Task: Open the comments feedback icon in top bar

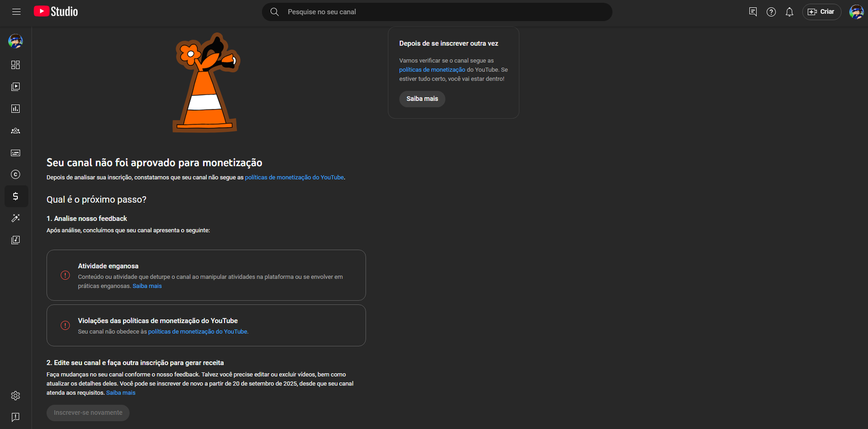Action: point(753,12)
